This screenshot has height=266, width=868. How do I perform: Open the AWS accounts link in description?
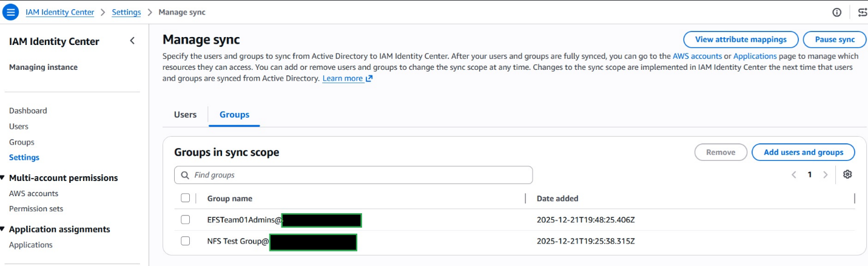[697, 56]
